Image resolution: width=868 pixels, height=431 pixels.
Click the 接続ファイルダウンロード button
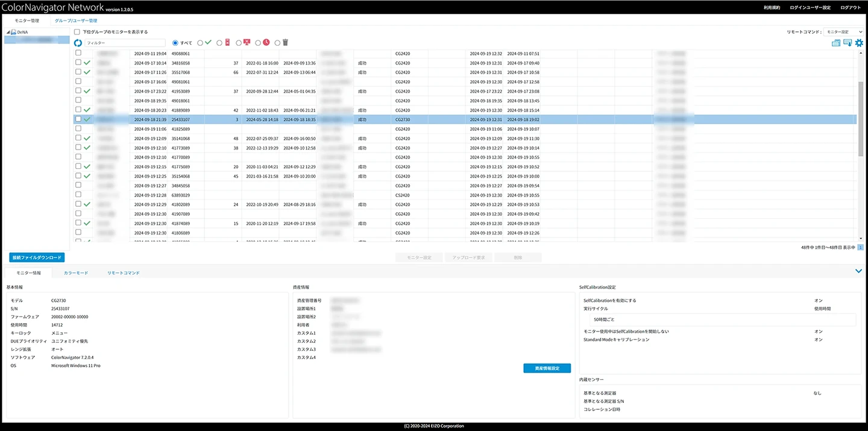coord(37,257)
